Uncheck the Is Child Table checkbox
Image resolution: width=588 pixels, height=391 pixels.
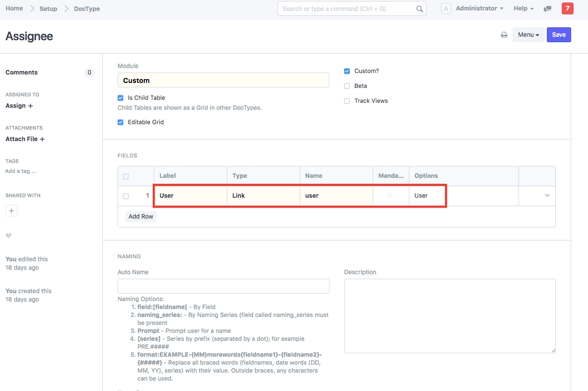pyautogui.click(x=121, y=98)
